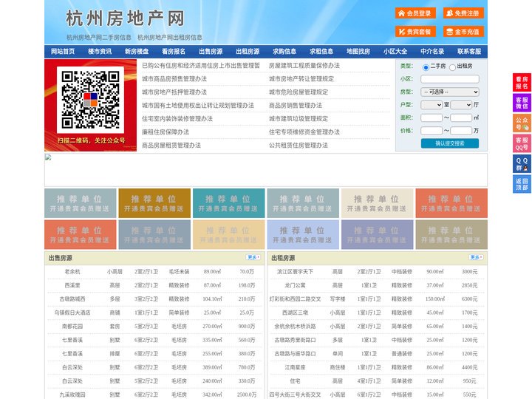This screenshot has height=399, width=532.
Task: Open the 出售房源 nav menu item
Action: click(211, 52)
